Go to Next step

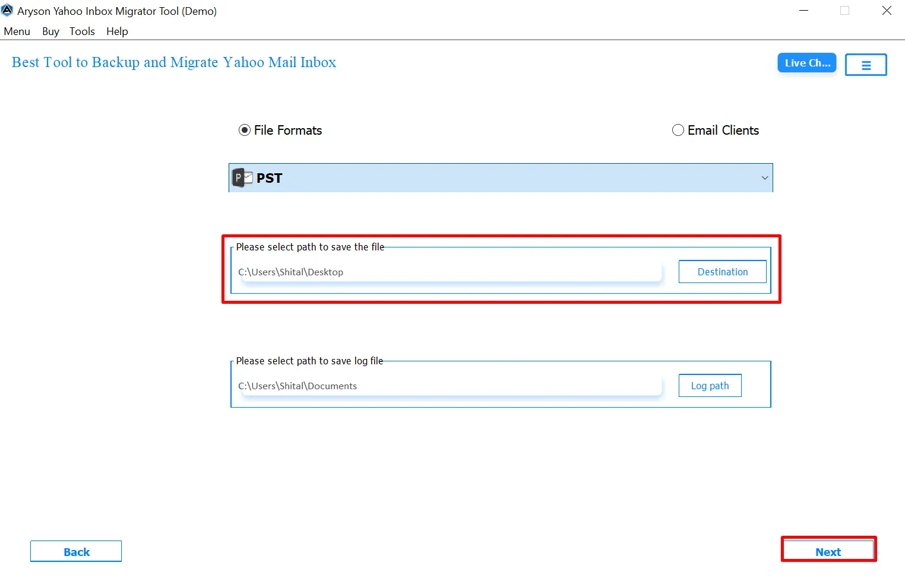(x=828, y=552)
